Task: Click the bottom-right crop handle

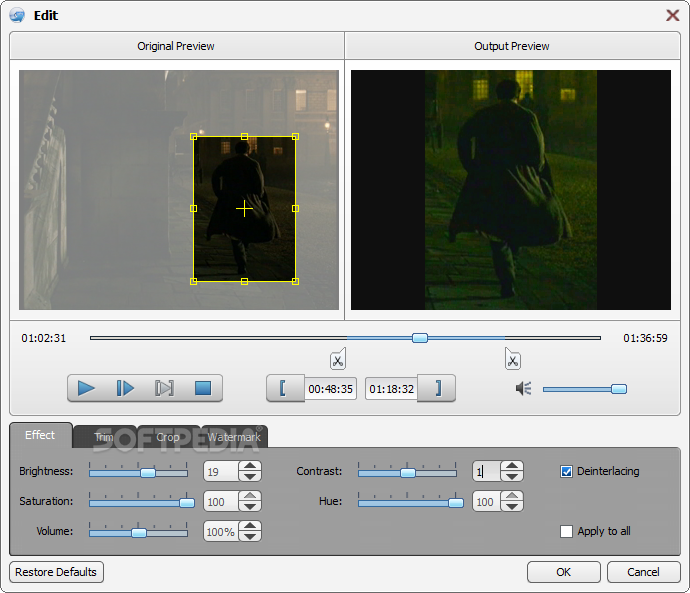Action: (295, 281)
